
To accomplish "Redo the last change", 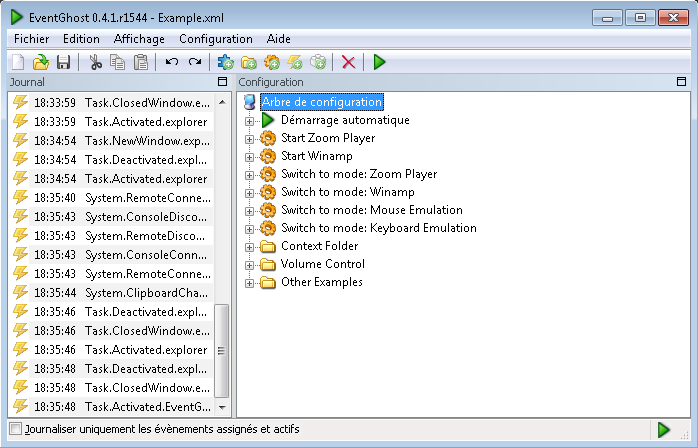I will (195, 62).
